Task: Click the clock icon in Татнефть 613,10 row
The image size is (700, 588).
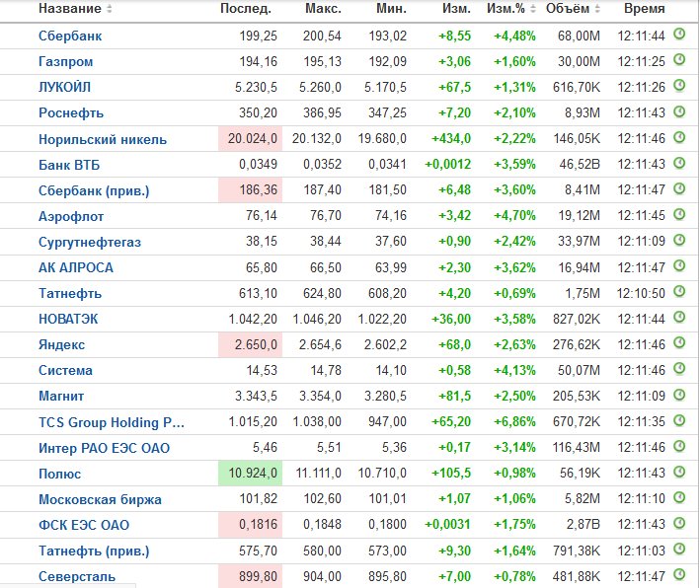Action: coord(679,291)
